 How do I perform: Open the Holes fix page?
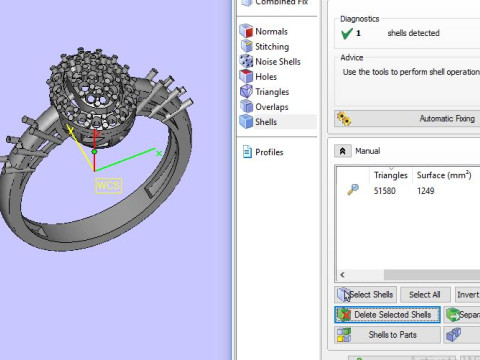coord(258,76)
